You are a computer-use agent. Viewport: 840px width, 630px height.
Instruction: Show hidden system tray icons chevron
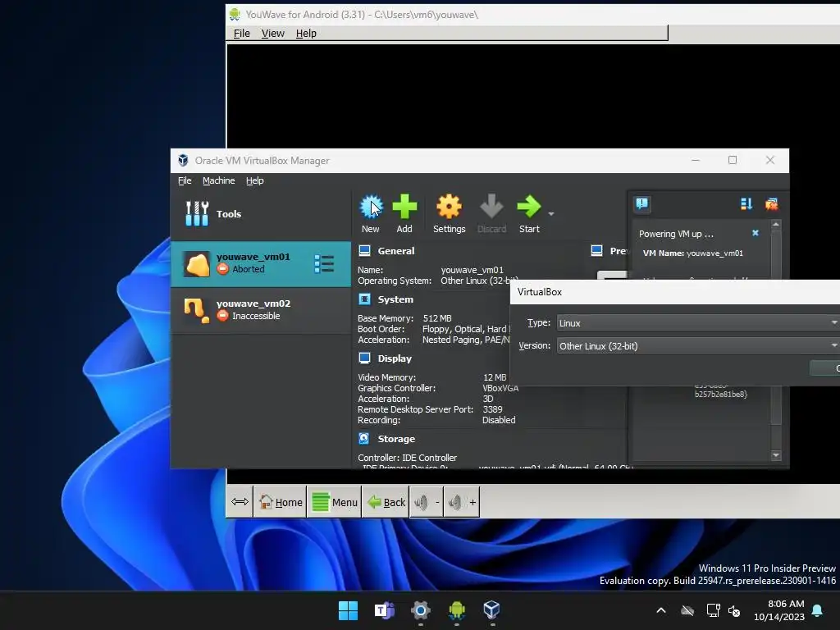pos(661,610)
